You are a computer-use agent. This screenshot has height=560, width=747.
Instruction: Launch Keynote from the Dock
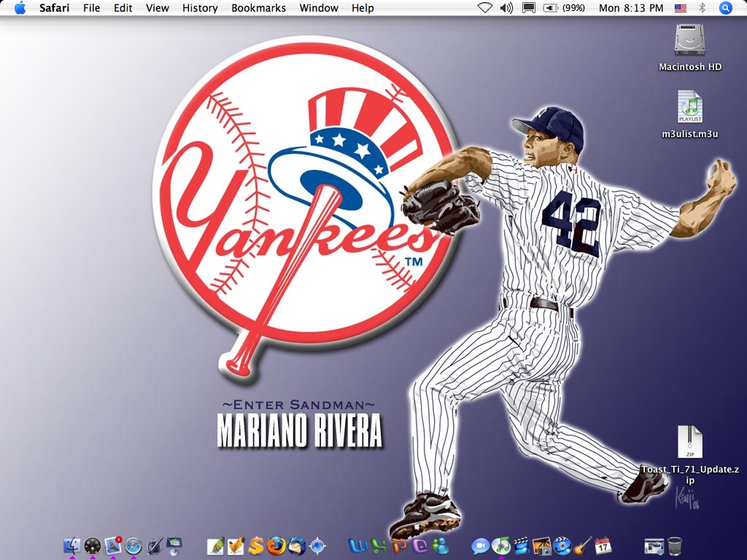tap(174, 545)
